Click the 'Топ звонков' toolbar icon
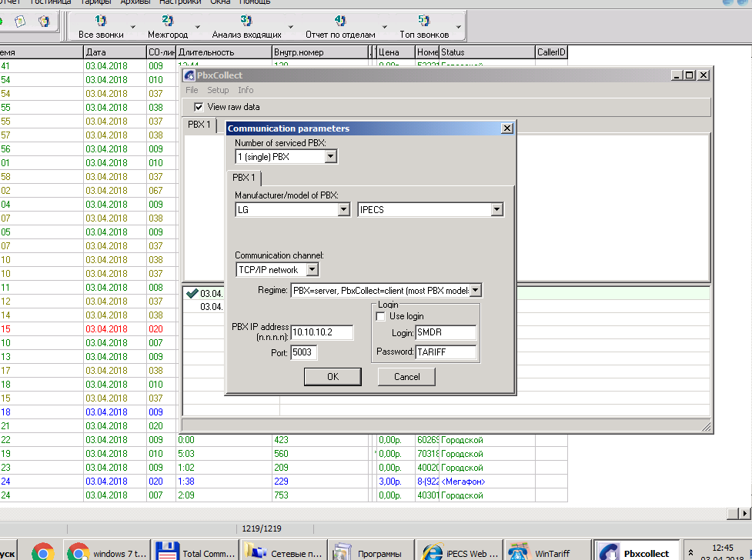This screenshot has height=560, width=752. tap(423, 21)
